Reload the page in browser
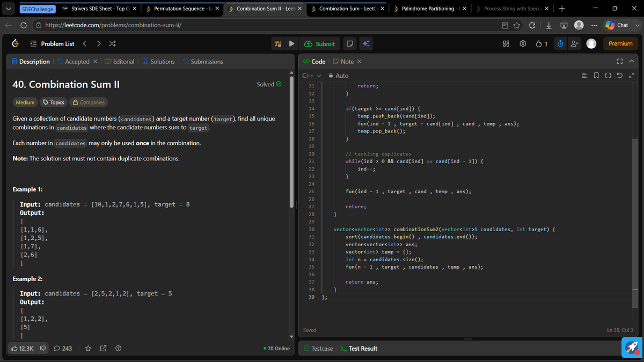The height and width of the screenshot is (362, 644). click(24, 25)
